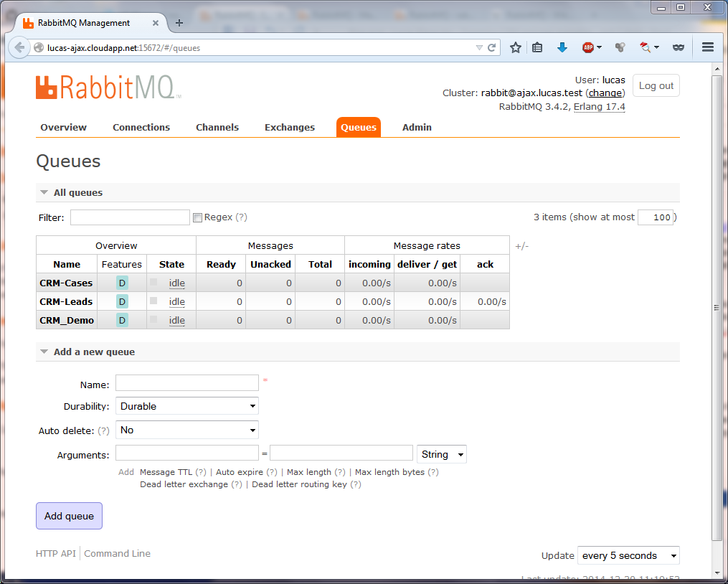Open a new tab with the plus button
The height and width of the screenshot is (584, 728).
tap(179, 23)
